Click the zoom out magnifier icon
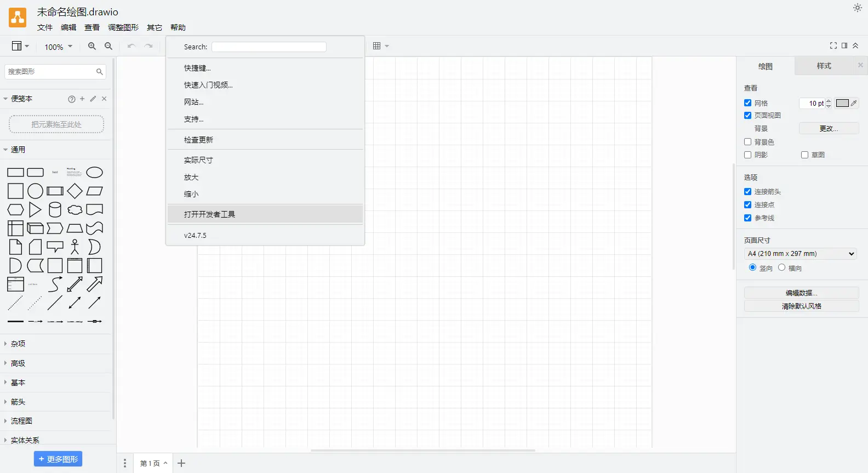The height and width of the screenshot is (473, 868). click(x=108, y=47)
